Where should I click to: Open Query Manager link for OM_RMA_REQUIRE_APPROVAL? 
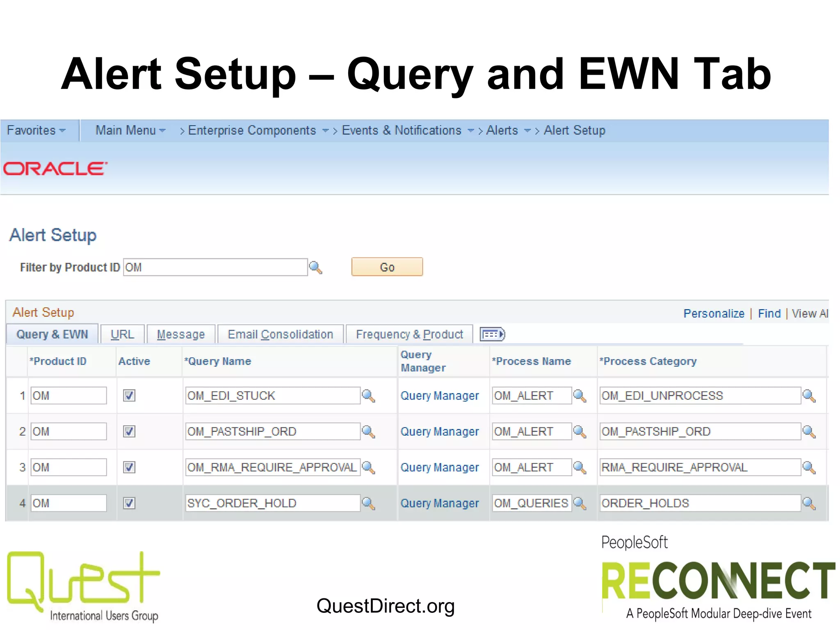coord(440,467)
